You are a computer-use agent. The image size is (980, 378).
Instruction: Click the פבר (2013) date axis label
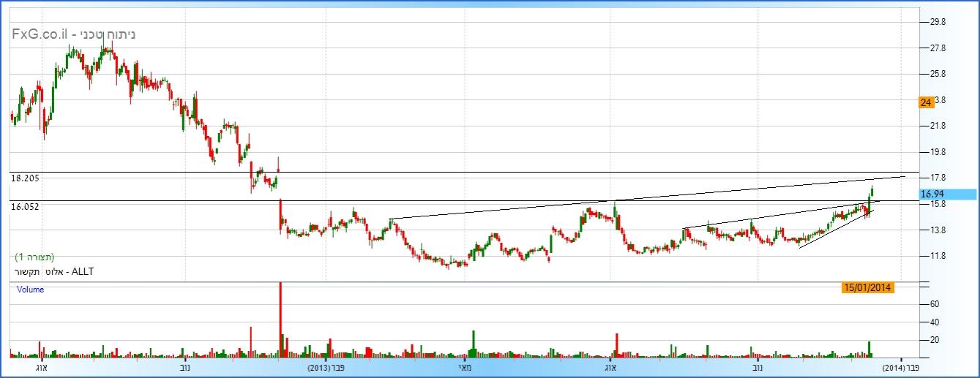click(x=326, y=367)
